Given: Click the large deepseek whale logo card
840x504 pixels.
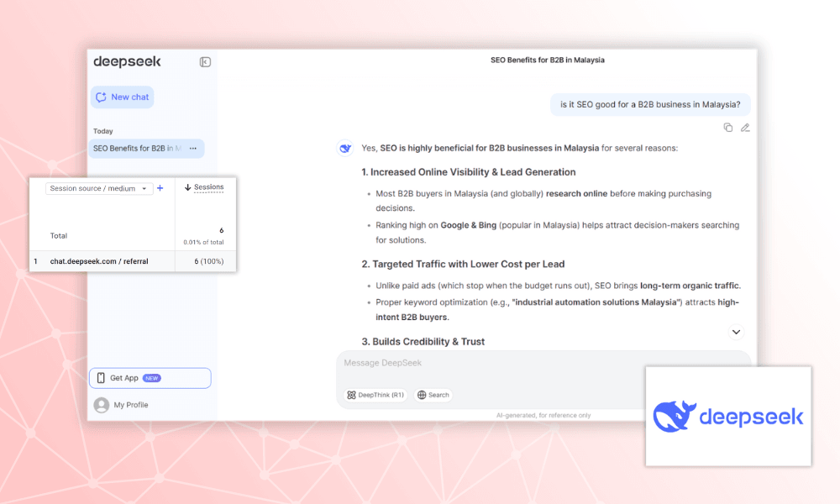Looking at the screenshot, I should [x=728, y=417].
